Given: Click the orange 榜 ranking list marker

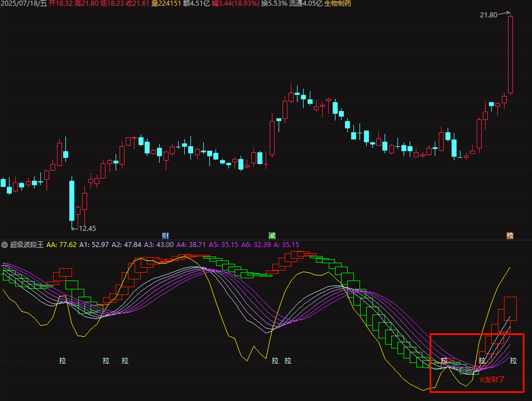Looking at the screenshot, I should (x=510, y=236).
